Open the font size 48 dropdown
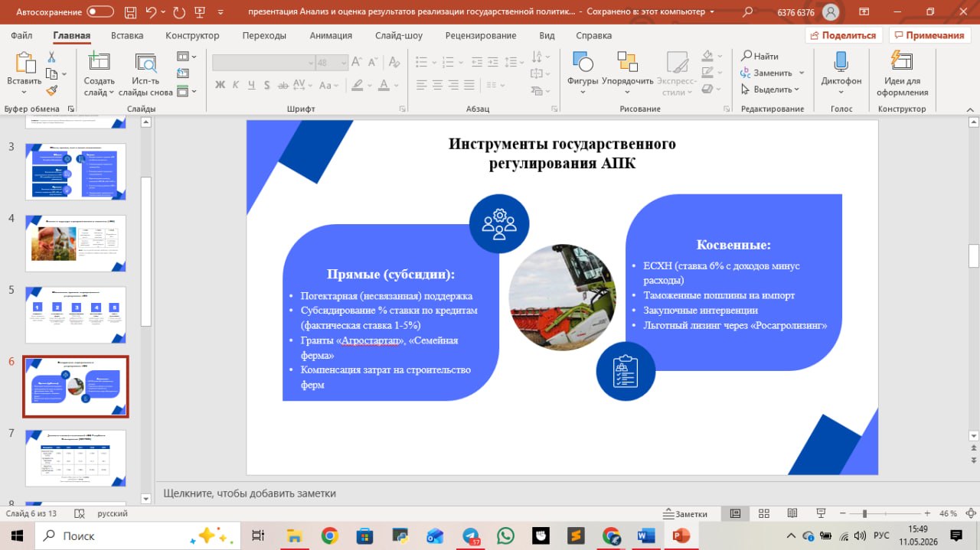This screenshot has height=550, width=980. pos(344,63)
